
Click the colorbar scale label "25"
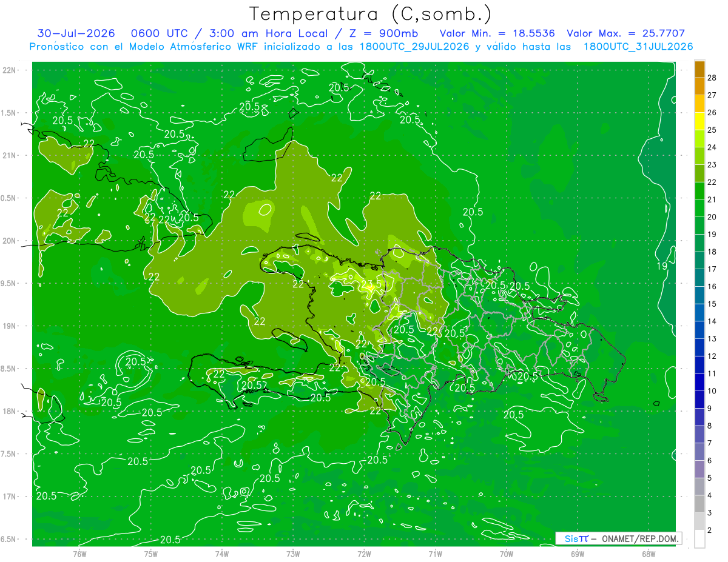pyautogui.click(x=712, y=130)
